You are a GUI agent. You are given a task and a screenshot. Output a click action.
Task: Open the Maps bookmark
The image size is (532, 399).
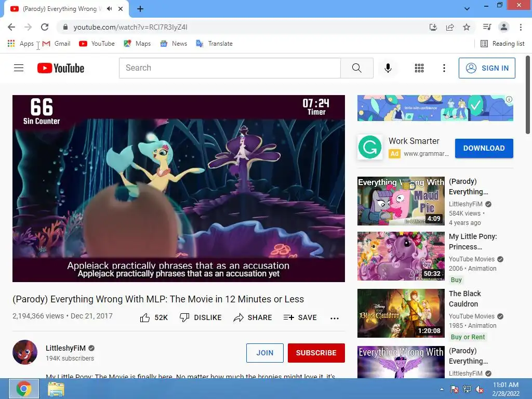pos(137,44)
